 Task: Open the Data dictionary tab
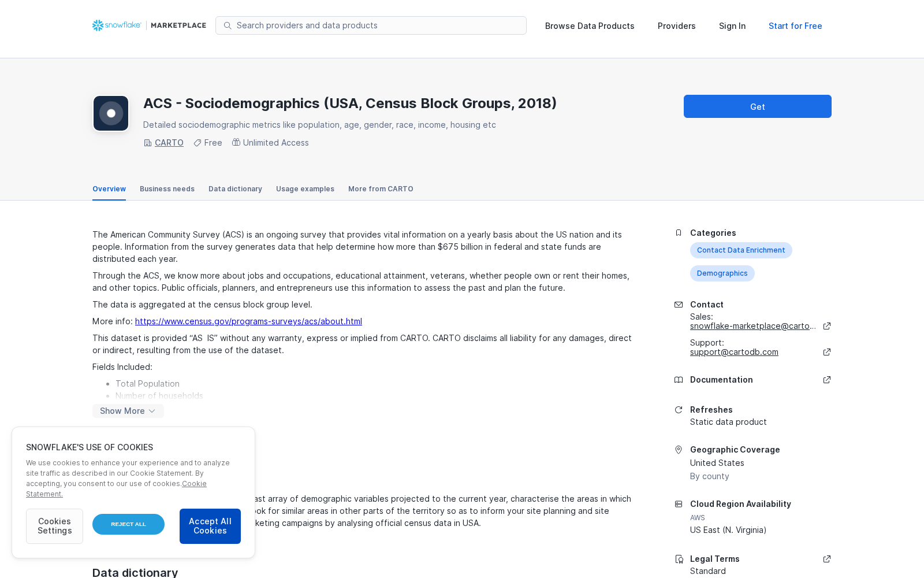pos(235,189)
